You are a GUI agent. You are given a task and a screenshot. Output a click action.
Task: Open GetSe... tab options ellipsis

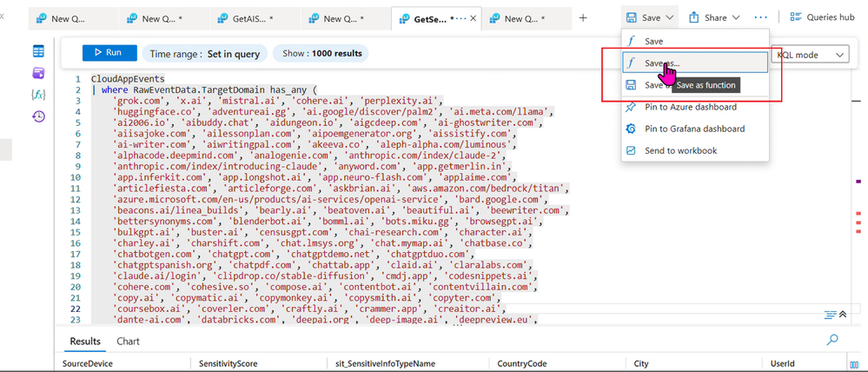tap(461, 18)
